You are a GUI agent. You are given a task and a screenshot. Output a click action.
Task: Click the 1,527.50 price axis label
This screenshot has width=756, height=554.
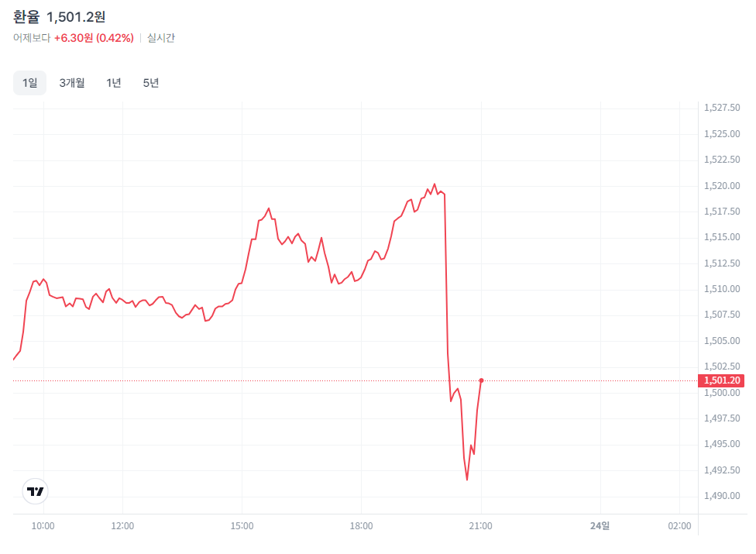721,108
